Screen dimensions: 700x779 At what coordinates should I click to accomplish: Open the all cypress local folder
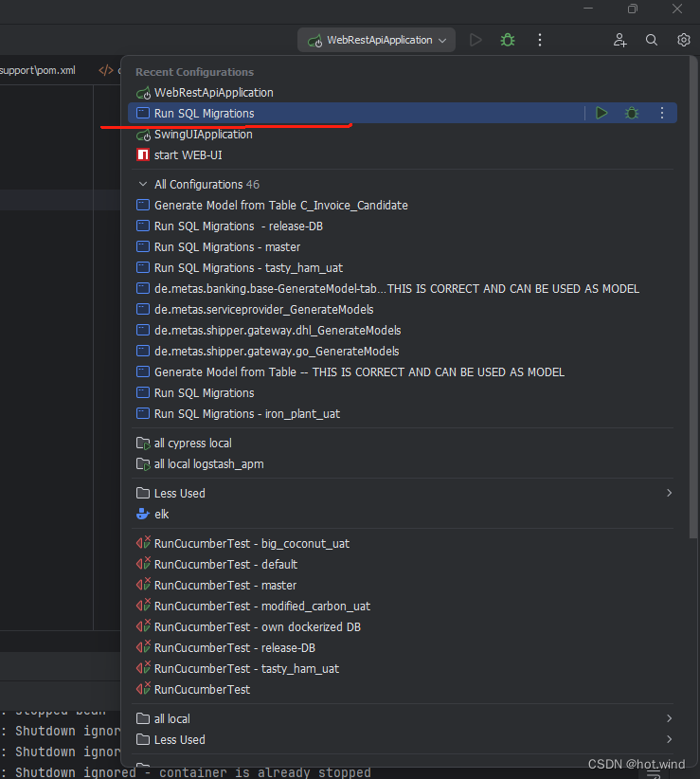[x=403, y=444]
